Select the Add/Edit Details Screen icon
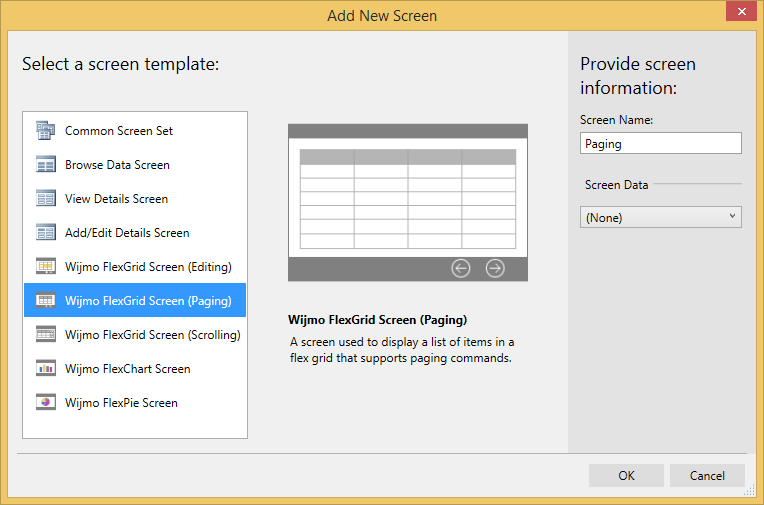The image size is (764, 505). tap(46, 233)
